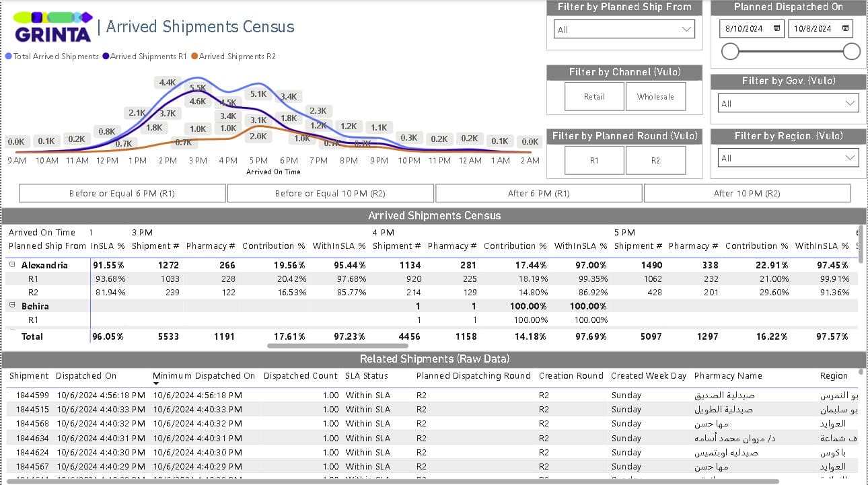Viewport: 868px width, 485px height.
Task: Toggle the Arrived Shipments R1 legend marker
Action: 106,57
